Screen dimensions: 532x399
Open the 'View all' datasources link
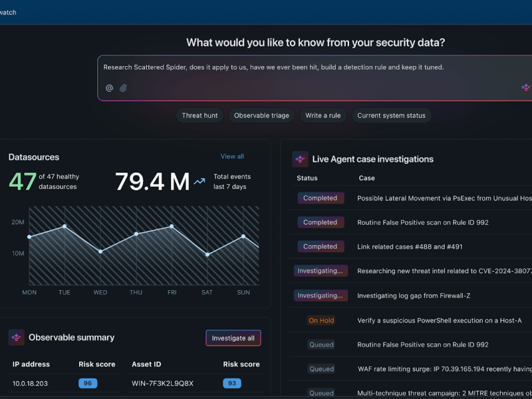231,156
